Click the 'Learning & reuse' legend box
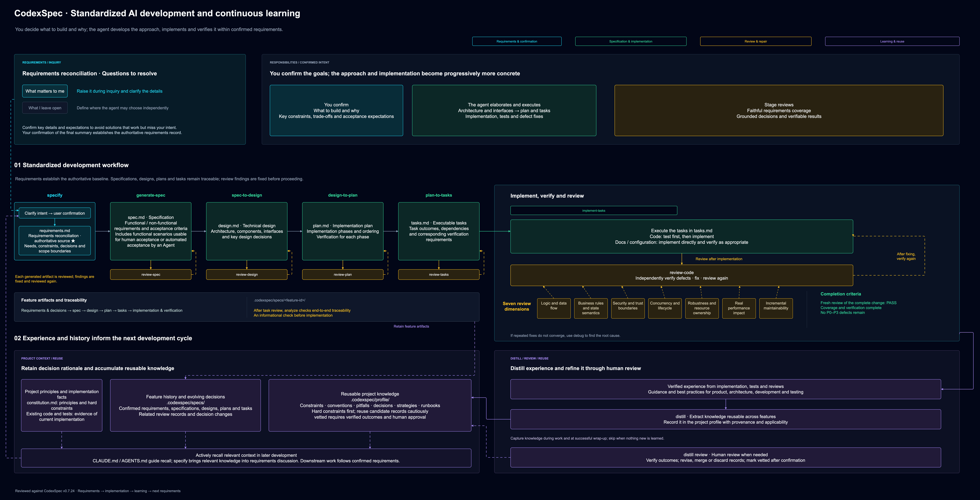This screenshot has width=980, height=500. tap(892, 41)
